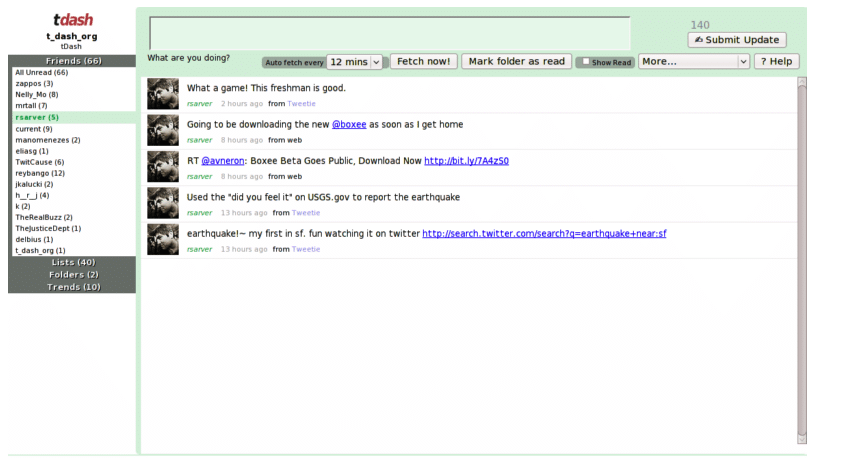This screenshot has width=850, height=467.
Task: Select manomenezes (2) in friends list
Action: point(48,140)
